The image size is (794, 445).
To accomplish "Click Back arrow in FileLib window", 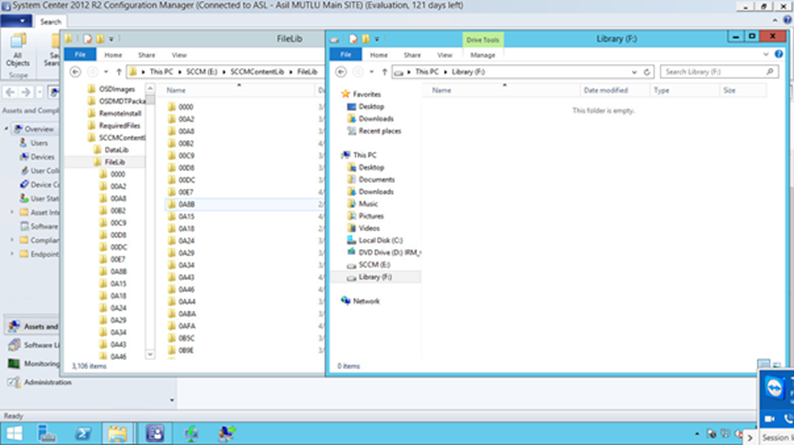I will 75,72.
